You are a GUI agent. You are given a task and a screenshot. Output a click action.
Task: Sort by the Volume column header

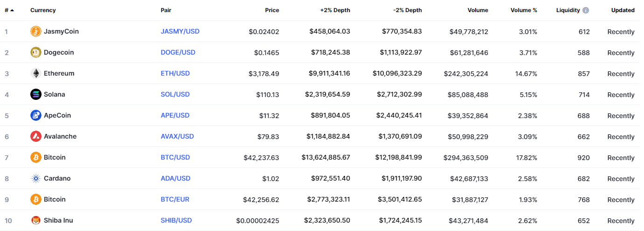click(477, 10)
